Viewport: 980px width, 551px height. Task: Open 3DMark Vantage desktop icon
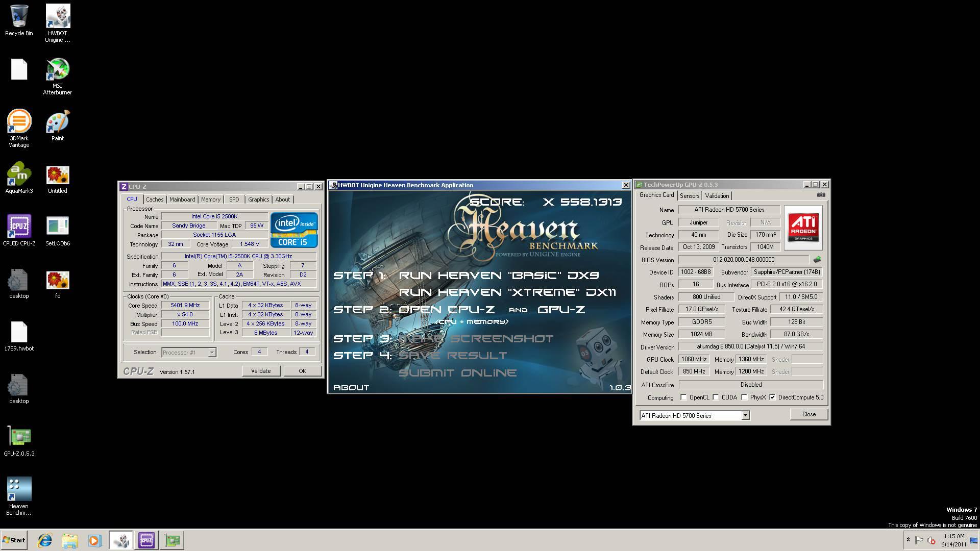19,129
